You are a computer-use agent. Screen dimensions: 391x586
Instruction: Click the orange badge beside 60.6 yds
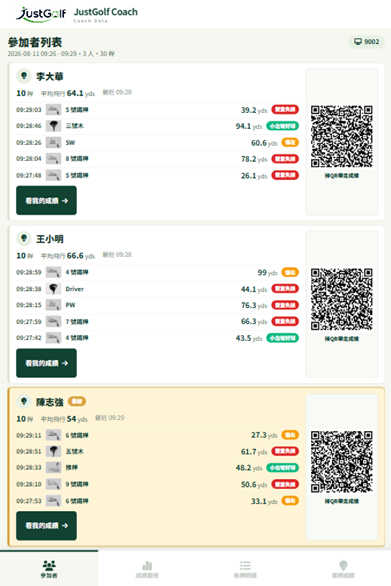tap(290, 142)
